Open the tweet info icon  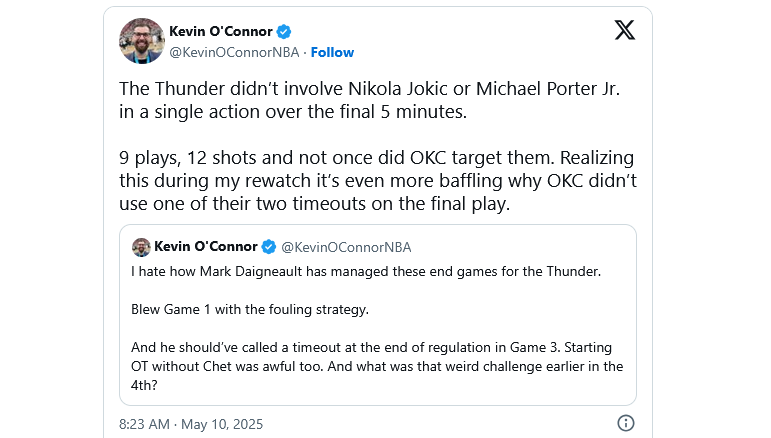(625, 423)
